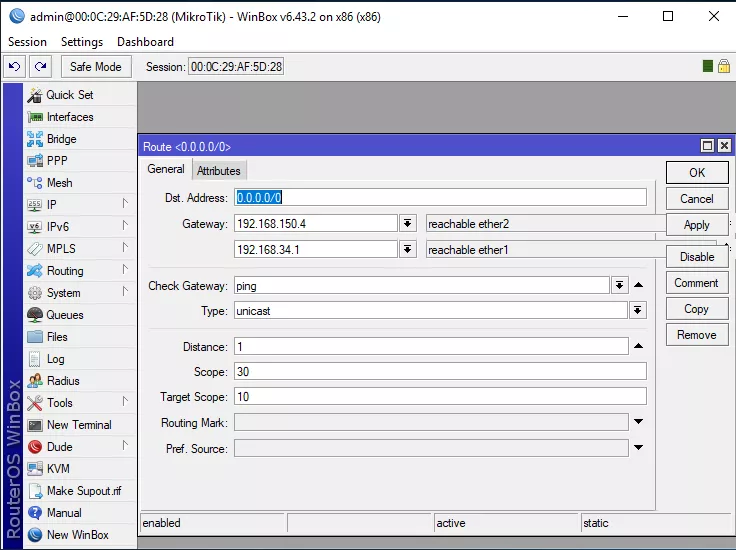Expand the Tools submenu

[x=80, y=403]
